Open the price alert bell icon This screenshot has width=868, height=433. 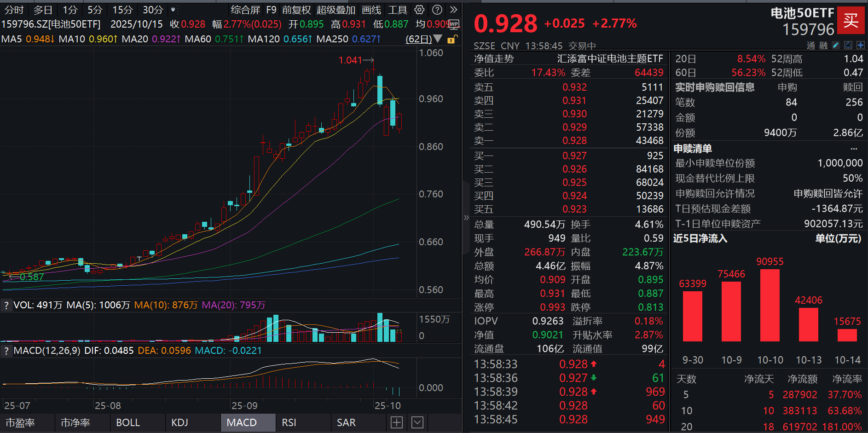click(x=847, y=45)
